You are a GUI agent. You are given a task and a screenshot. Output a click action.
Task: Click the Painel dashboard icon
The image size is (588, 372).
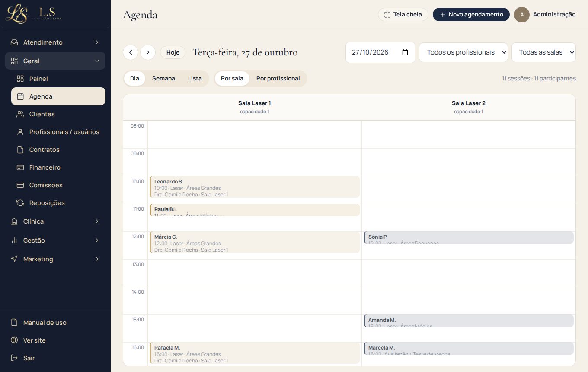[x=20, y=79]
